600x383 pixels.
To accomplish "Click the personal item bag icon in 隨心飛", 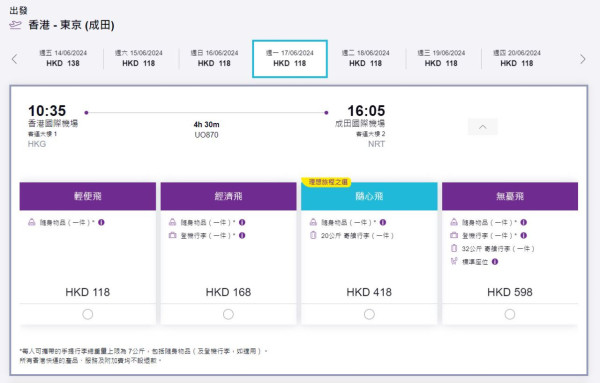I will click(x=313, y=222).
